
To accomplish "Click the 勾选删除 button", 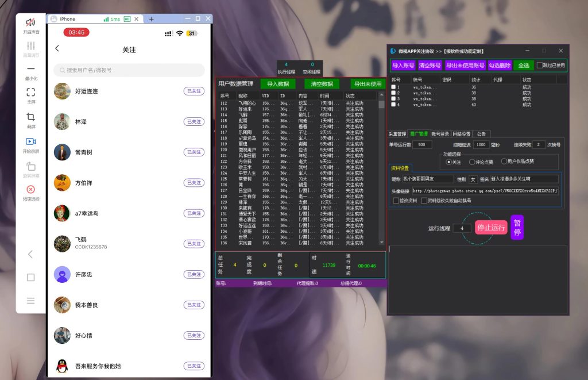I will [x=500, y=66].
